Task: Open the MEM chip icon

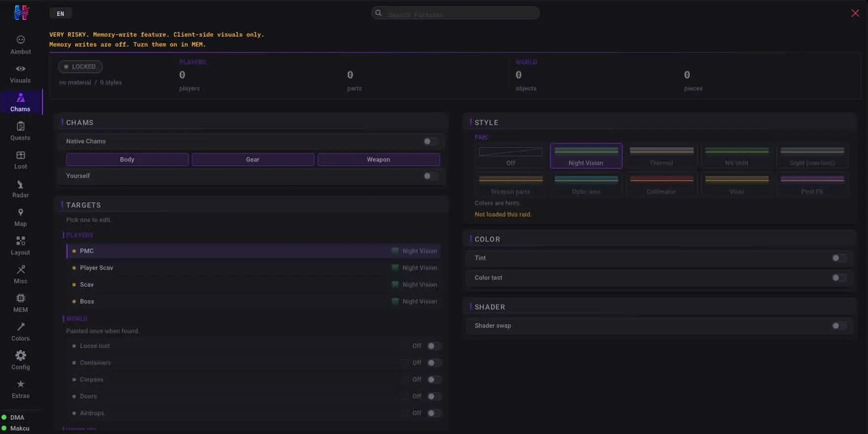Action: (20, 298)
